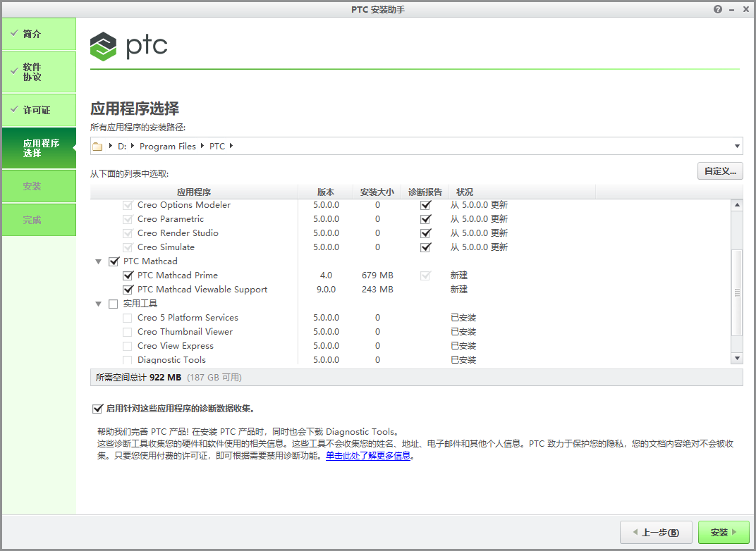Image resolution: width=756 pixels, height=551 pixels.
Task: Open the install path dropdown arrow
Action: coord(737,146)
